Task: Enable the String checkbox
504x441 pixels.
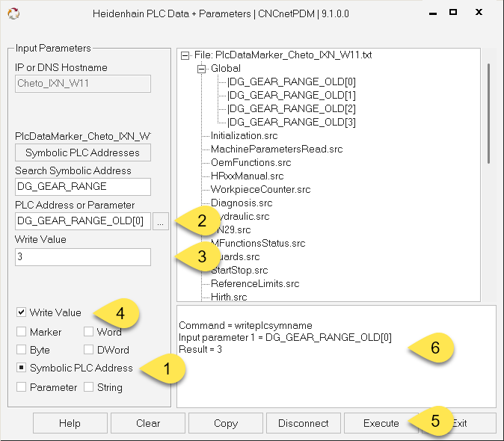Action: tap(88, 387)
